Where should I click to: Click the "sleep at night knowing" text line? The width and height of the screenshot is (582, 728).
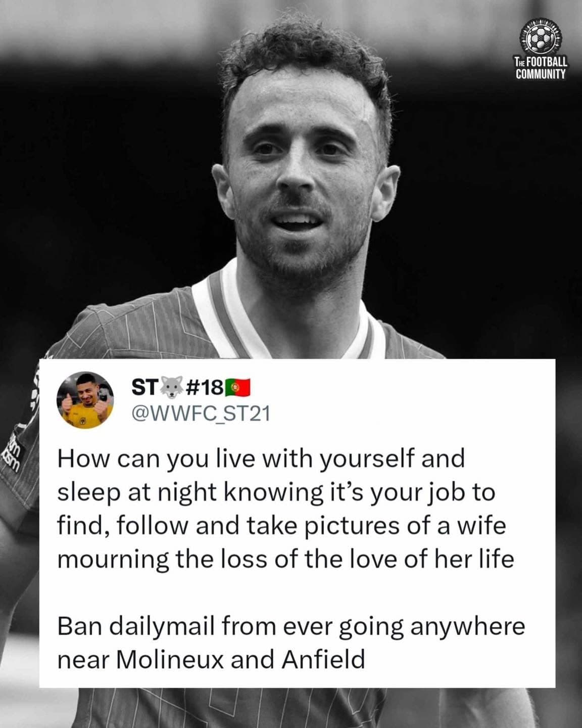(x=276, y=493)
